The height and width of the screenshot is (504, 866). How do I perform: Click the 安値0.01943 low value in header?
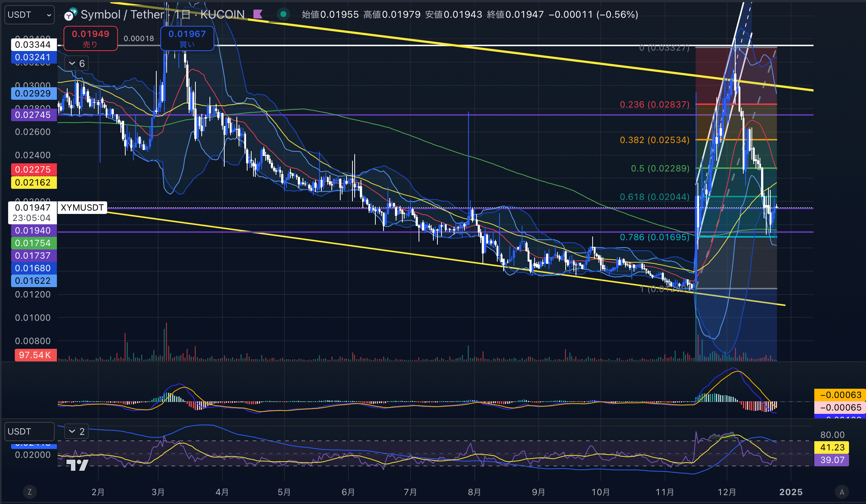(454, 14)
